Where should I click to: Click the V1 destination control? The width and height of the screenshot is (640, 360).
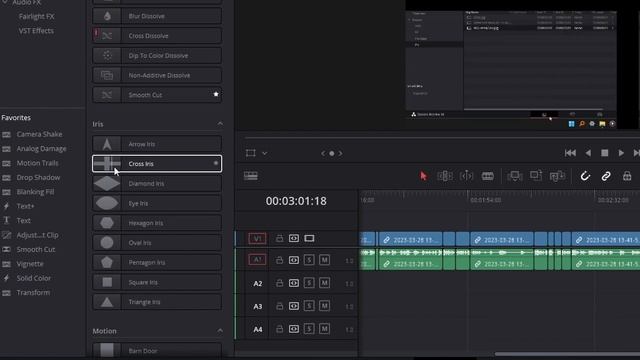tap(257, 238)
